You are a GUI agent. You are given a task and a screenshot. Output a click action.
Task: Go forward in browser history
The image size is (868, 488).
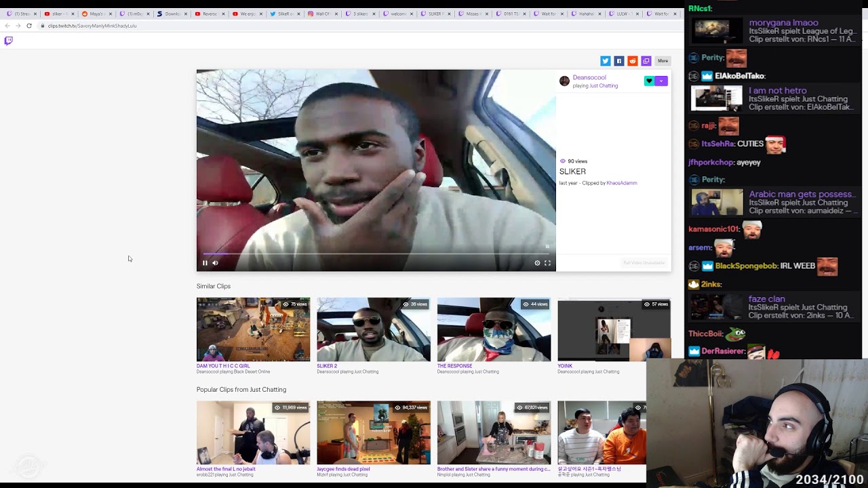click(18, 26)
